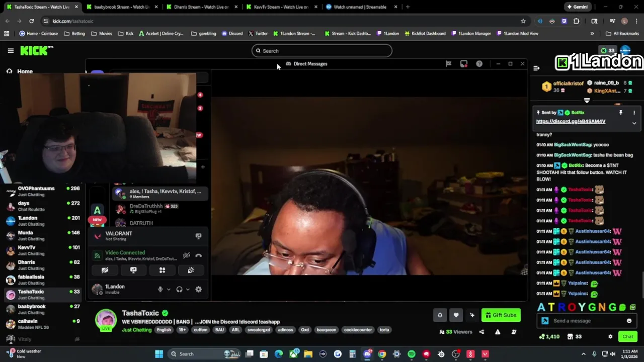644x362 pixels.
Task: Open the Chrome three-dot menu
Action: (x=636, y=21)
